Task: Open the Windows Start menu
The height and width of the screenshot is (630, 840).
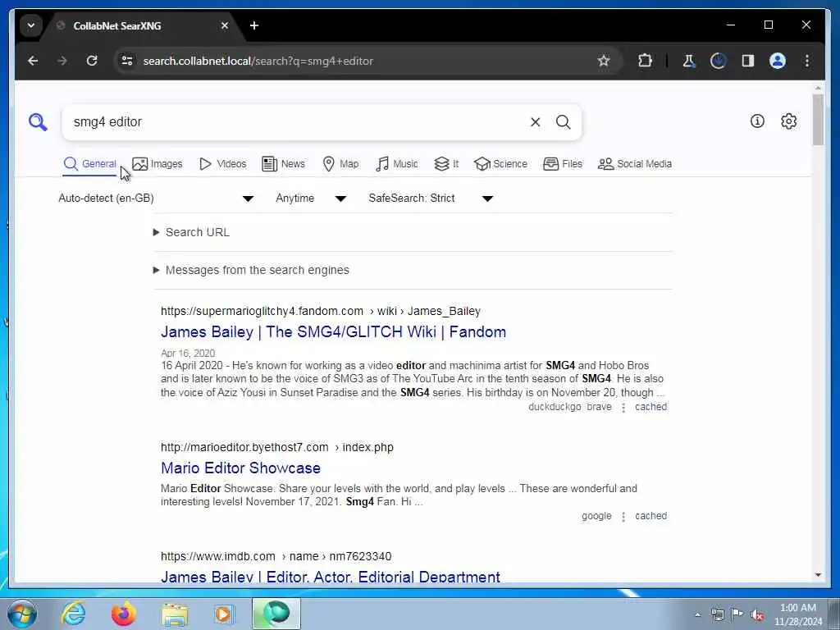Action: [22, 614]
